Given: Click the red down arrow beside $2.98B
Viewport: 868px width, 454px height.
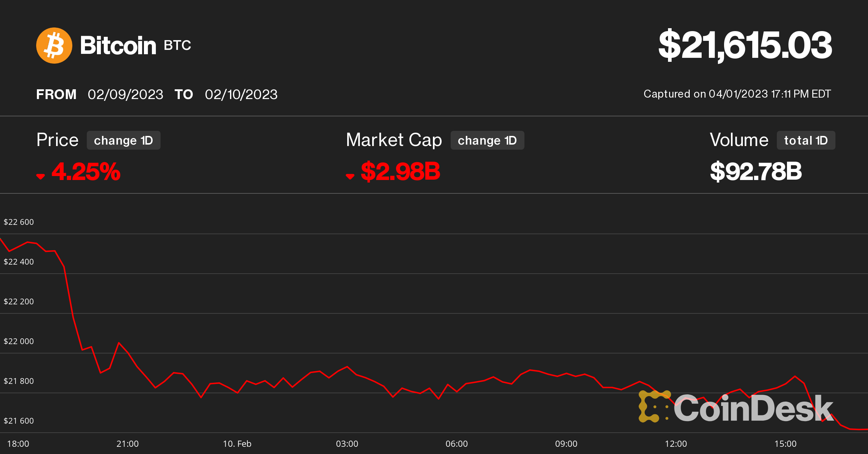Looking at the screenshot, I should pyautogui.click(x=350, y=176).
